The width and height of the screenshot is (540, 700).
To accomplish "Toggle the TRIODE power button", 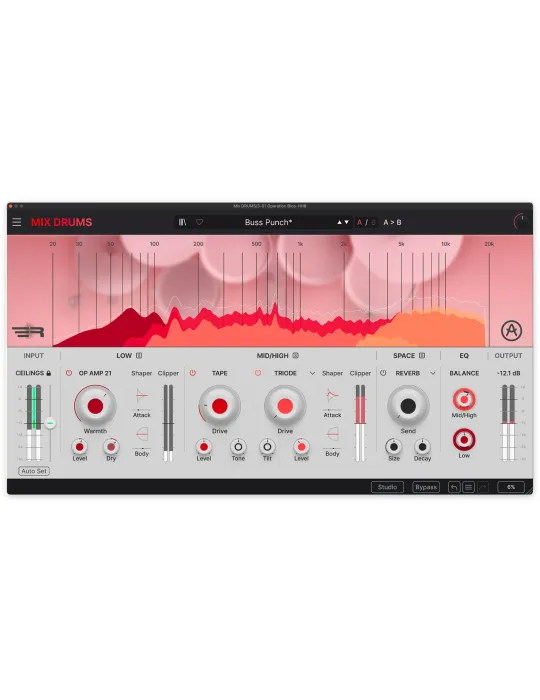I will (258, 373).
